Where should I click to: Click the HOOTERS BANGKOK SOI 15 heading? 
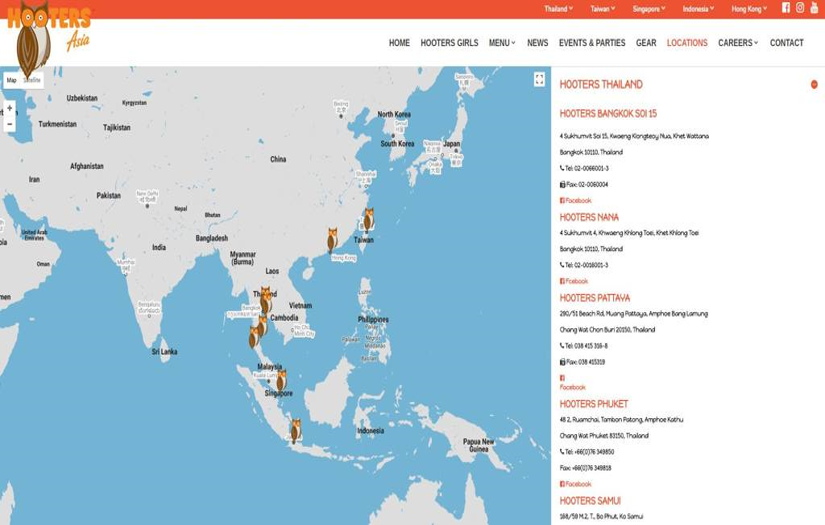pos(608,114)
